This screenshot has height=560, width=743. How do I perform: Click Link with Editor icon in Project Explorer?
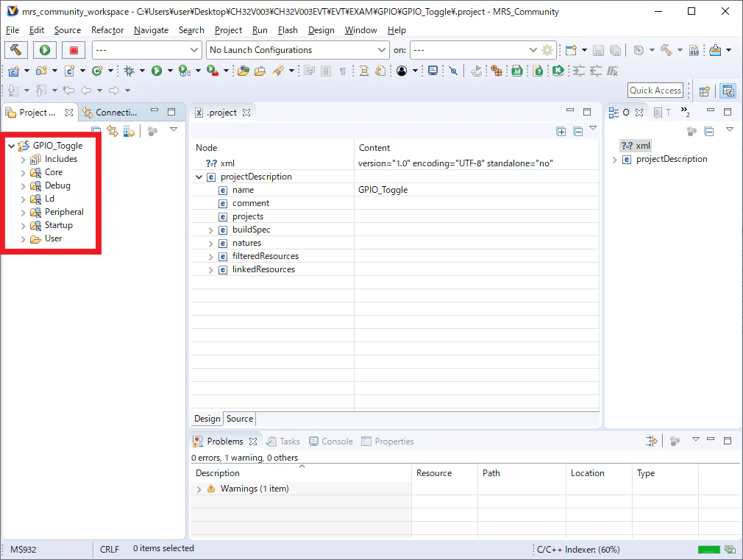pyautogui.click(x=113, y=131)
